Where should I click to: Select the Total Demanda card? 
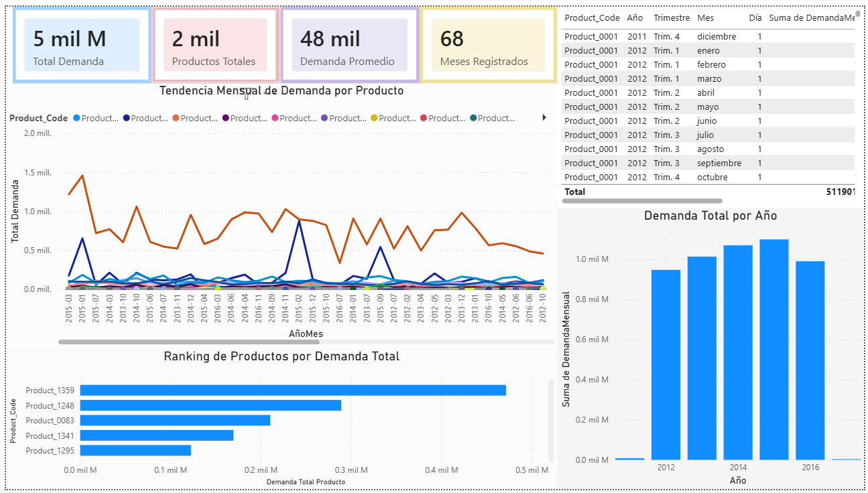(82, 45)
